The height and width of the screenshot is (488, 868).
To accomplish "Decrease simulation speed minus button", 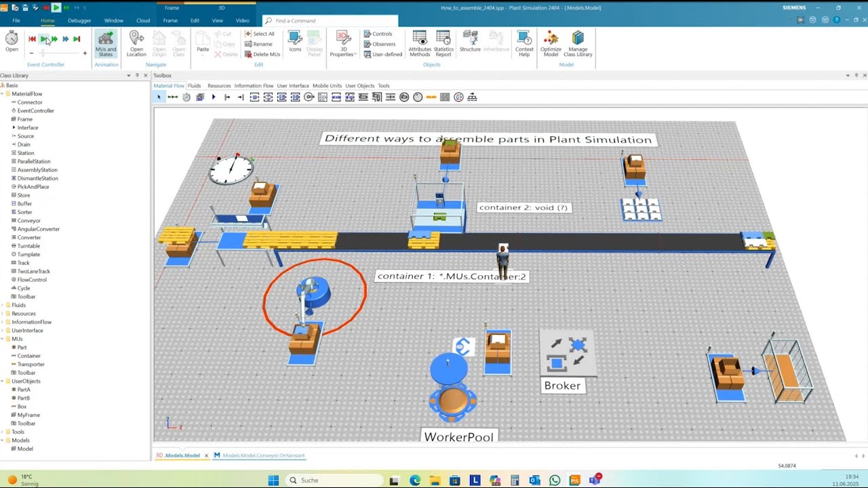I will [31, 53].
